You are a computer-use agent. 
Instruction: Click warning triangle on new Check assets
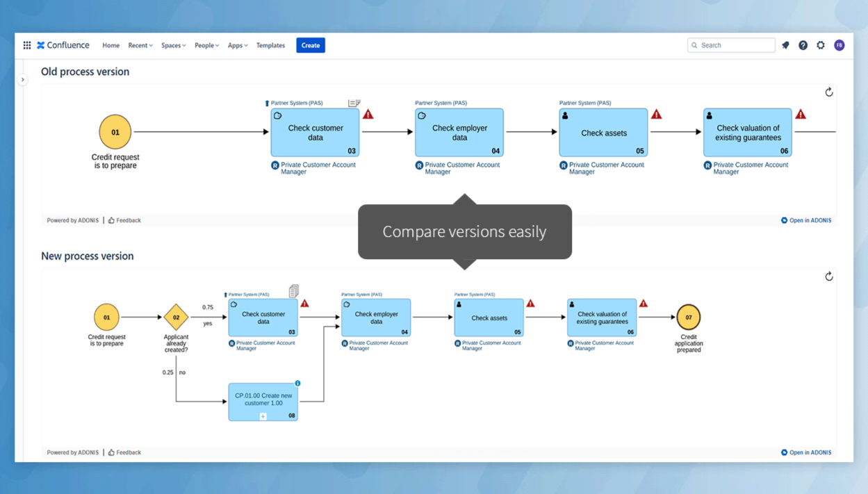pos(530,304)
